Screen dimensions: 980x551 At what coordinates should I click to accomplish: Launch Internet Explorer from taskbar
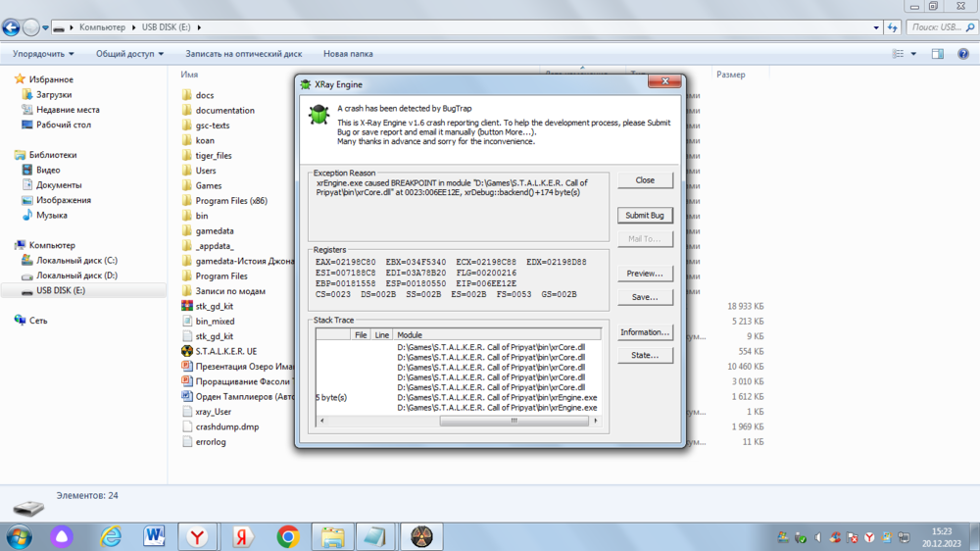pos(111,536)
